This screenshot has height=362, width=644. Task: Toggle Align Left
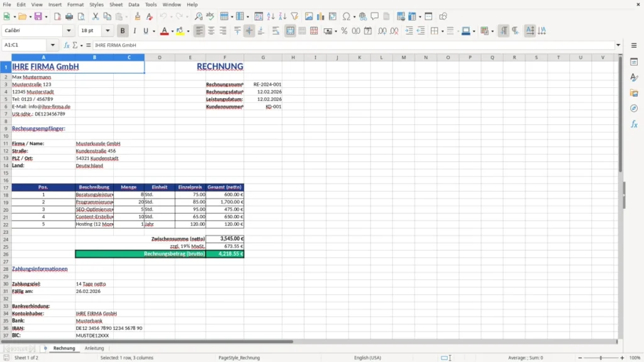pos(199,31)
